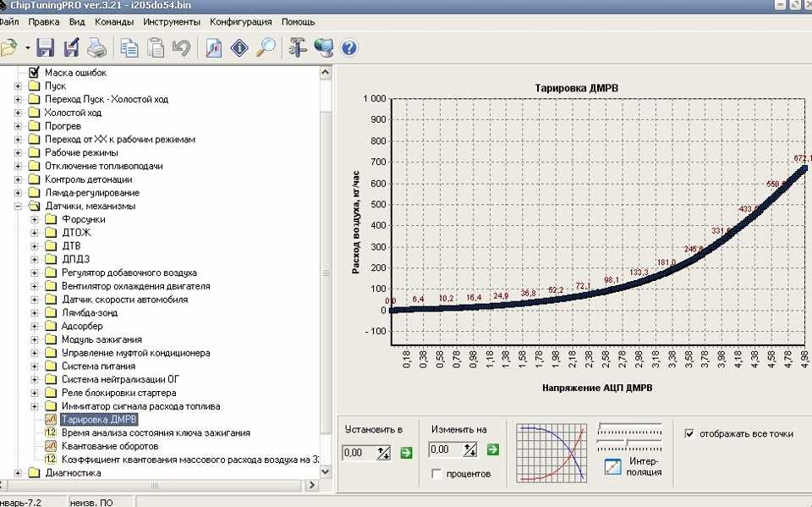Expand the Пуск folder
The height and width of the screenshot is (507, 812).
click(18, 86)
